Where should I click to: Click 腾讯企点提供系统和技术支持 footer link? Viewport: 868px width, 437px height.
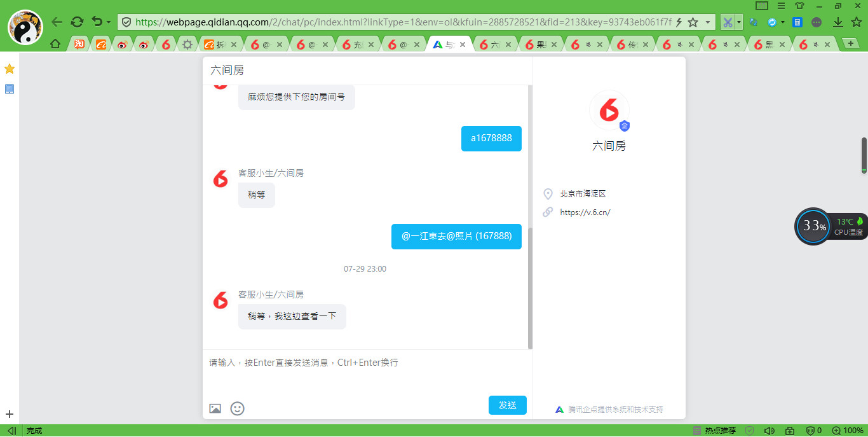click(616, 410)
